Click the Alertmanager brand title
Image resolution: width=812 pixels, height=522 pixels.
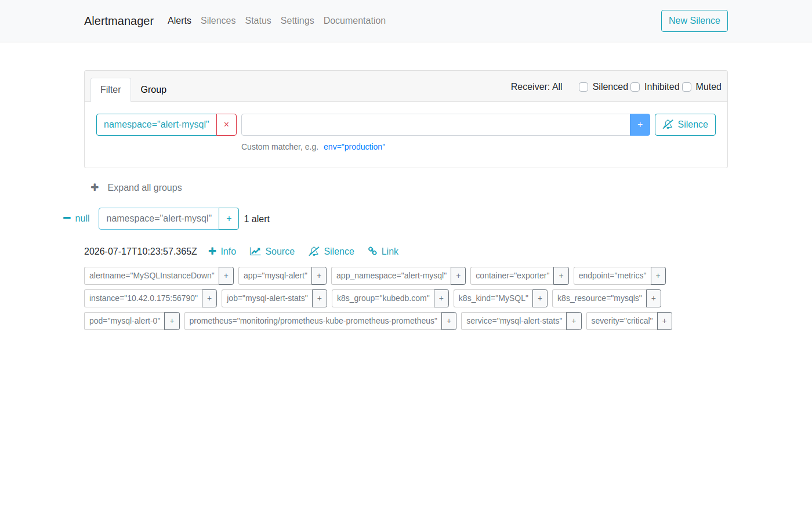point(119,21)
